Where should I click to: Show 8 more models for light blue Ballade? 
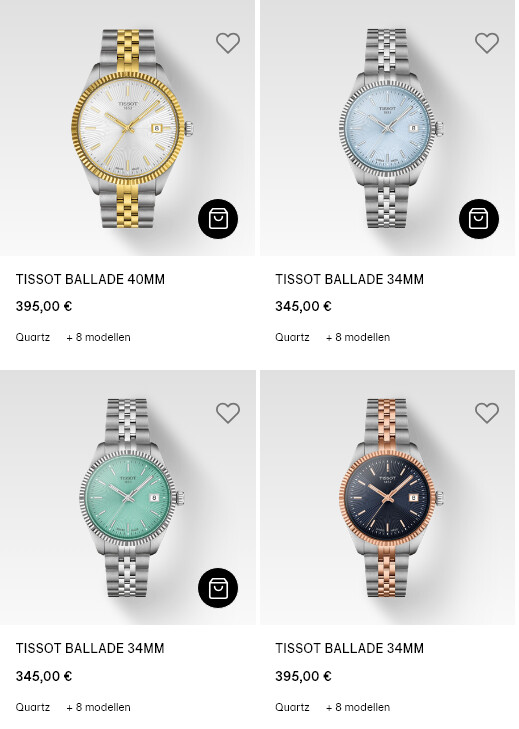358,338
